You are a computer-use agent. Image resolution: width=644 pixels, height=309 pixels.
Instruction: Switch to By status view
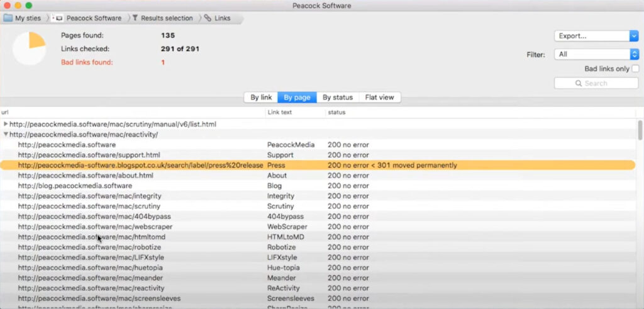click(x=338, y=98)
